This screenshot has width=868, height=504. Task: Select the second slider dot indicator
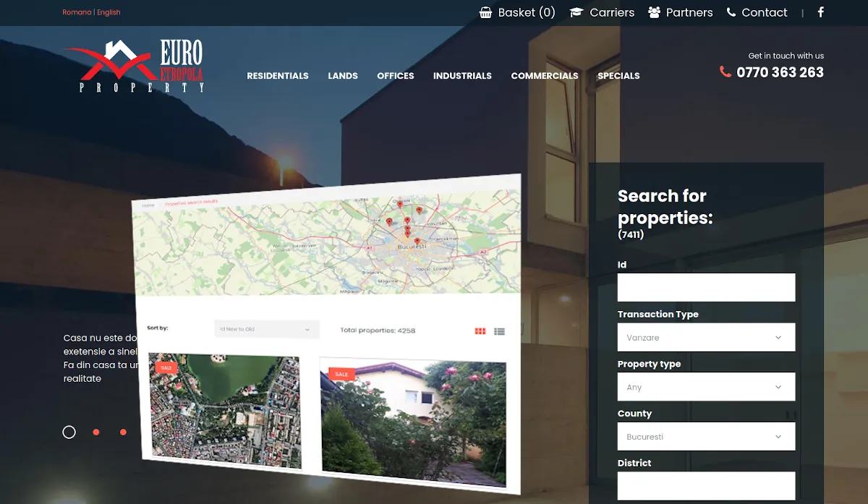coord(96,432)
